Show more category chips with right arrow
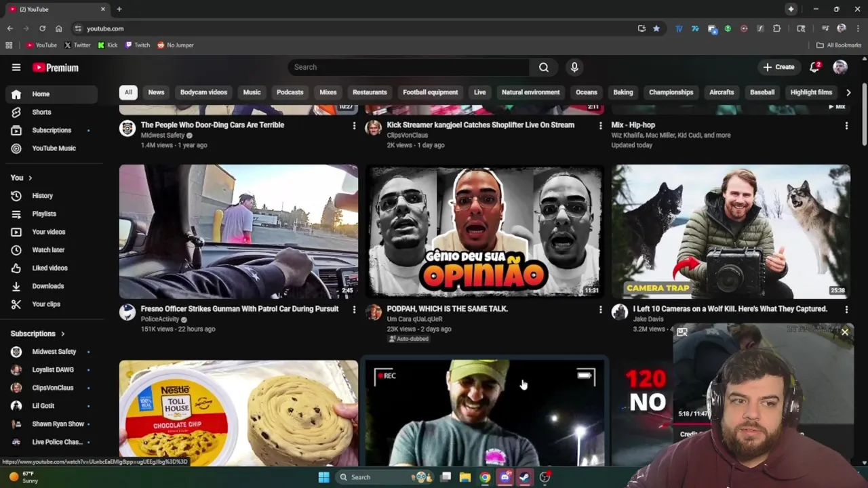 tap(848, 92)
